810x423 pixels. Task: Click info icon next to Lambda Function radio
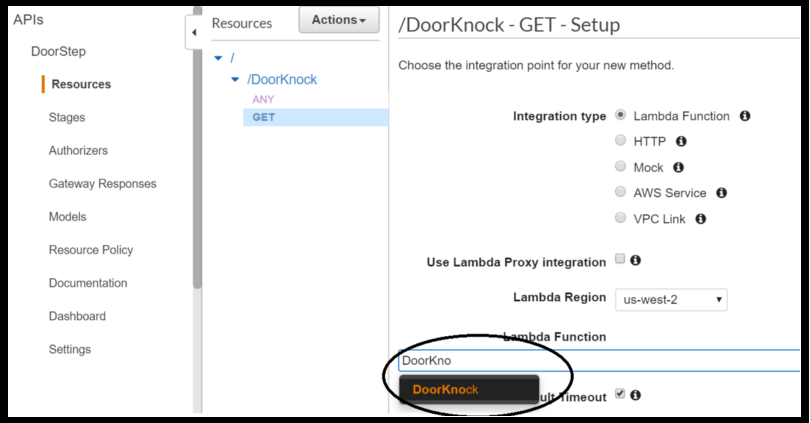pyautogui.click(x=745, y=116)
